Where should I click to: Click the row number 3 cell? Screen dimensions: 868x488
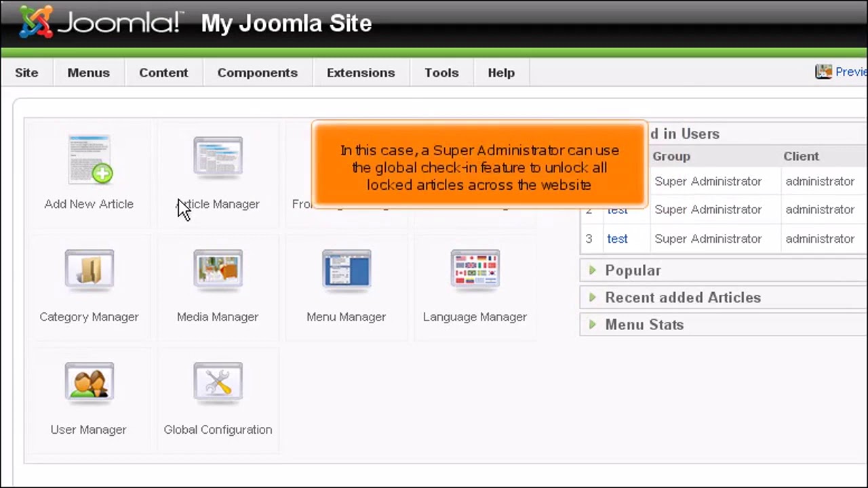tap(589, 239)
